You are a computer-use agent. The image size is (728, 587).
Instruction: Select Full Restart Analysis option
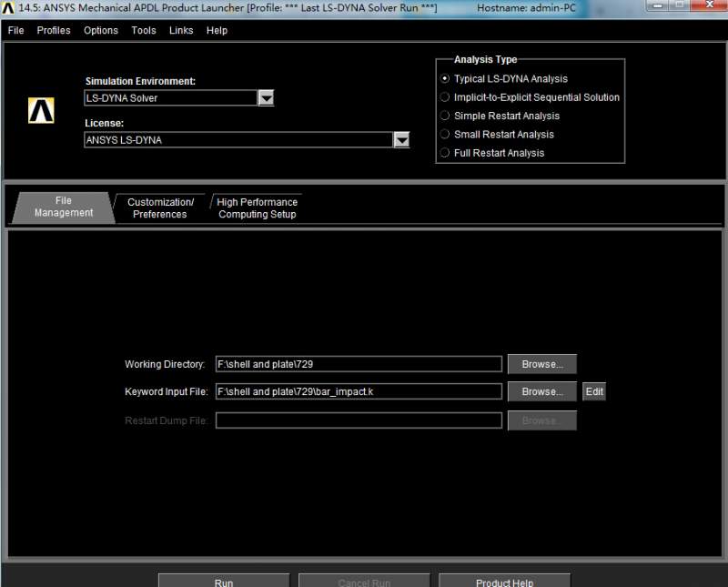pos(445,153)
